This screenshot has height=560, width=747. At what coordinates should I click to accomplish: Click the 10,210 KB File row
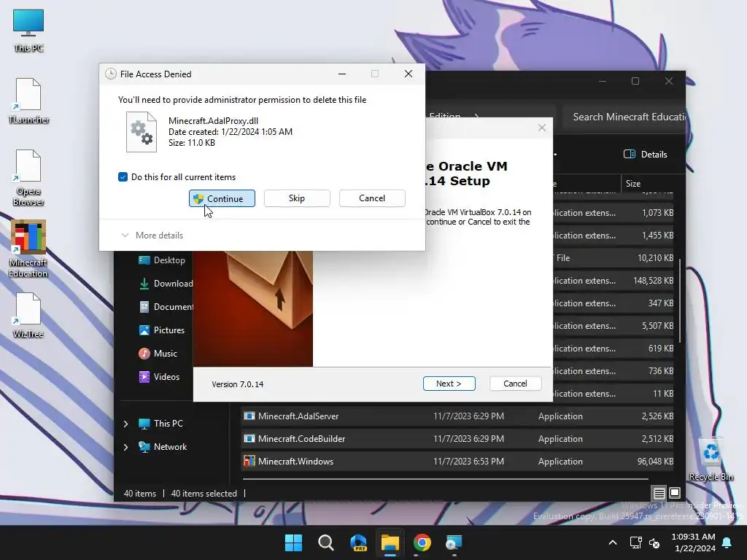pyautogui.click(x=614, y=258)
